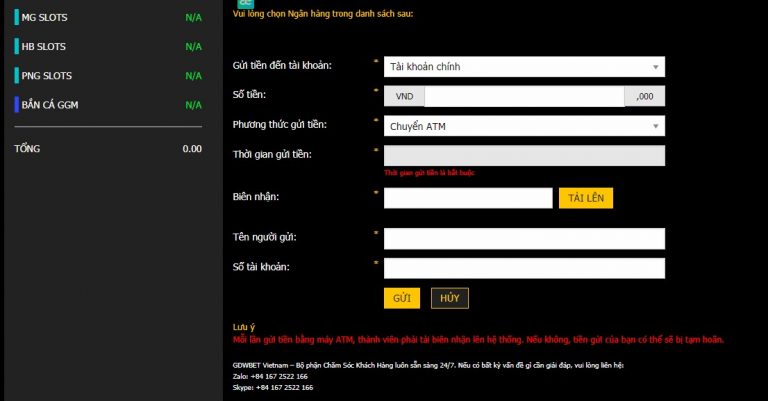768x401 pixels.
Task: Click the N/A balance beside BẮN CÁ GGM
Action: [x=193, y=104]
